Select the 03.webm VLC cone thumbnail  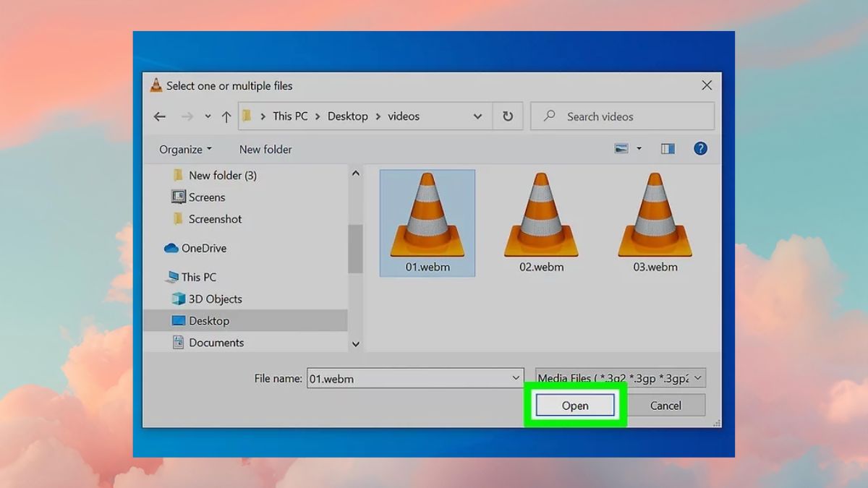(655, 215)
